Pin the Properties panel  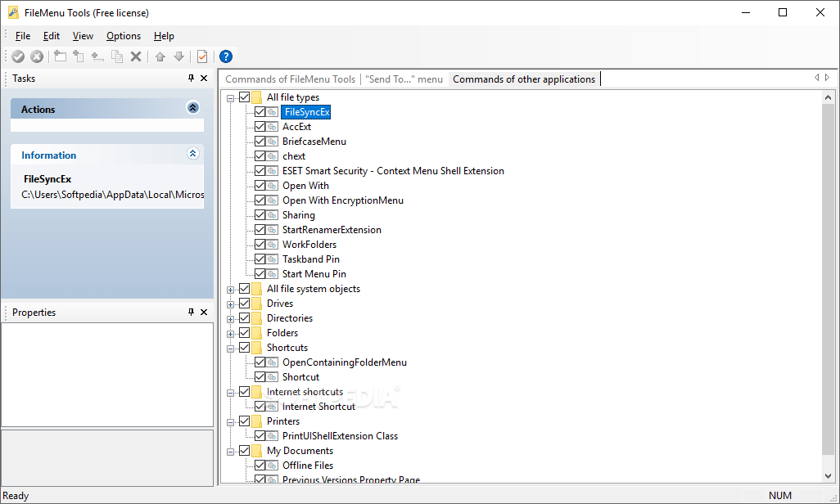(x=191, y=312)
